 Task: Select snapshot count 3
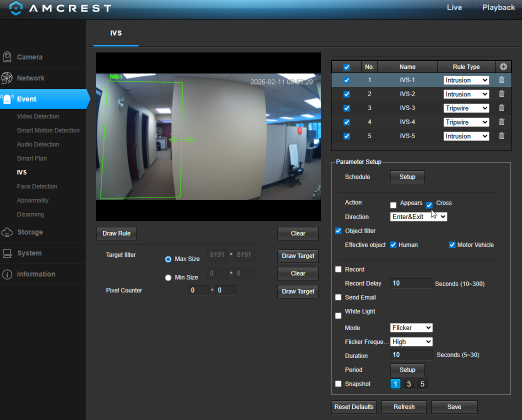[x=409, y=384]
